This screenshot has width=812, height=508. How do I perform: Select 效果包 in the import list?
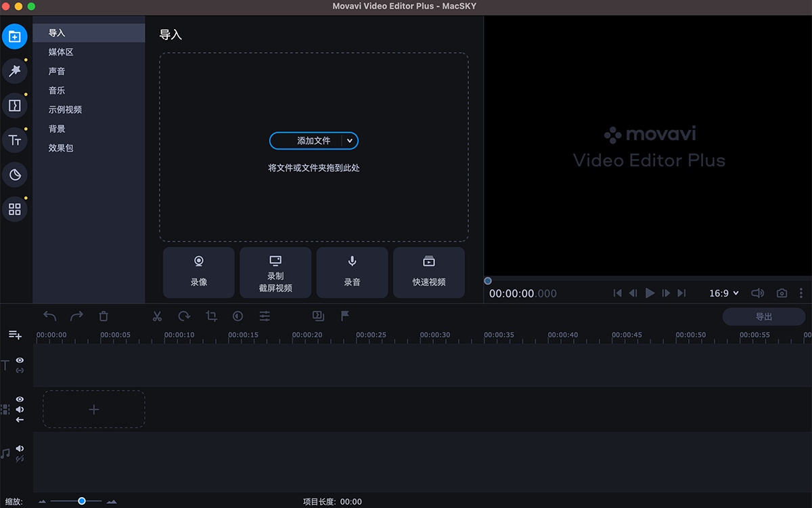coord(89,148)
